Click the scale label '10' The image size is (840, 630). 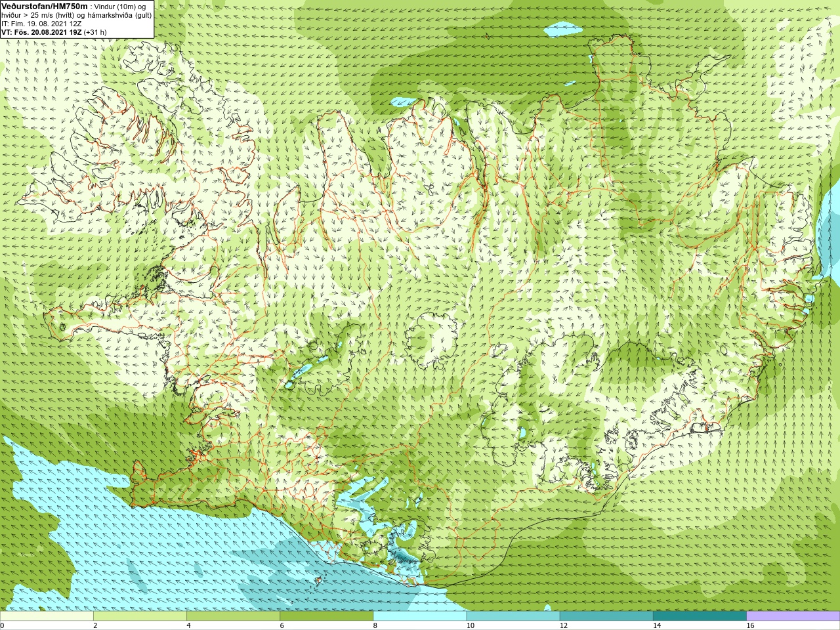pos(471,625)
